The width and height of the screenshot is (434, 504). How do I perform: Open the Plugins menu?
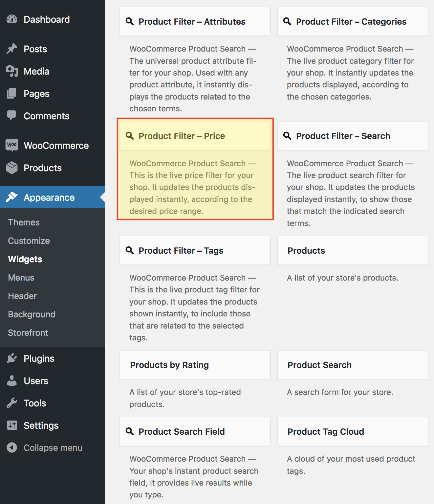tap(53, 358)
